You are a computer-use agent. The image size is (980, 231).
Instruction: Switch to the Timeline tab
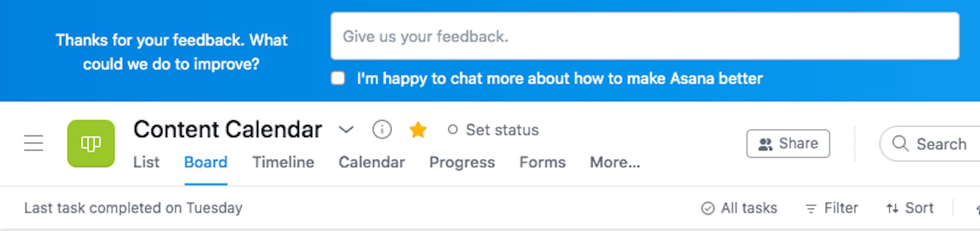[x=283, y=162]
